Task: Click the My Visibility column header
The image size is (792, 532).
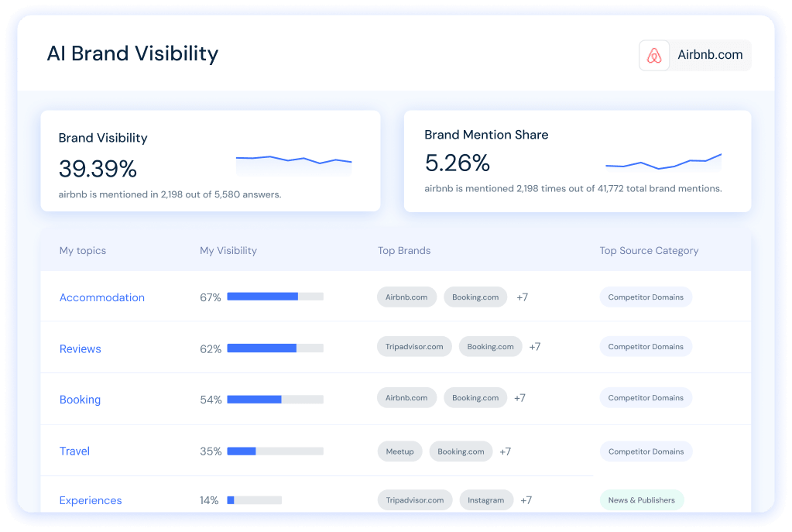Action: pos(228,251)
